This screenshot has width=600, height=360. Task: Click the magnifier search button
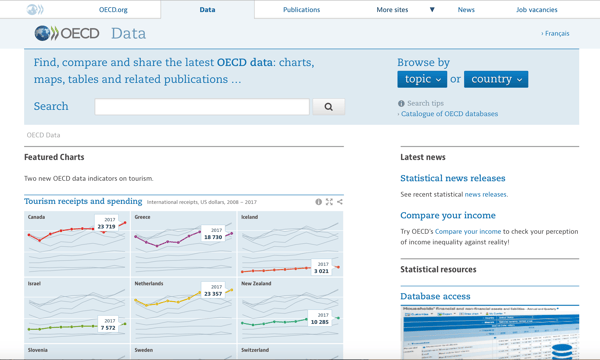click(328, 107)
